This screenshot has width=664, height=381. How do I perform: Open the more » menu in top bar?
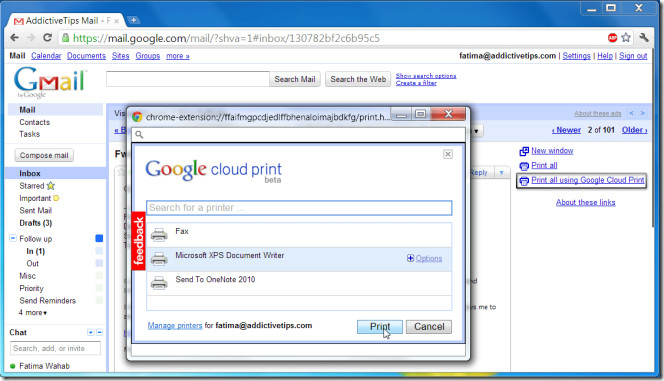tap(178, 56)
